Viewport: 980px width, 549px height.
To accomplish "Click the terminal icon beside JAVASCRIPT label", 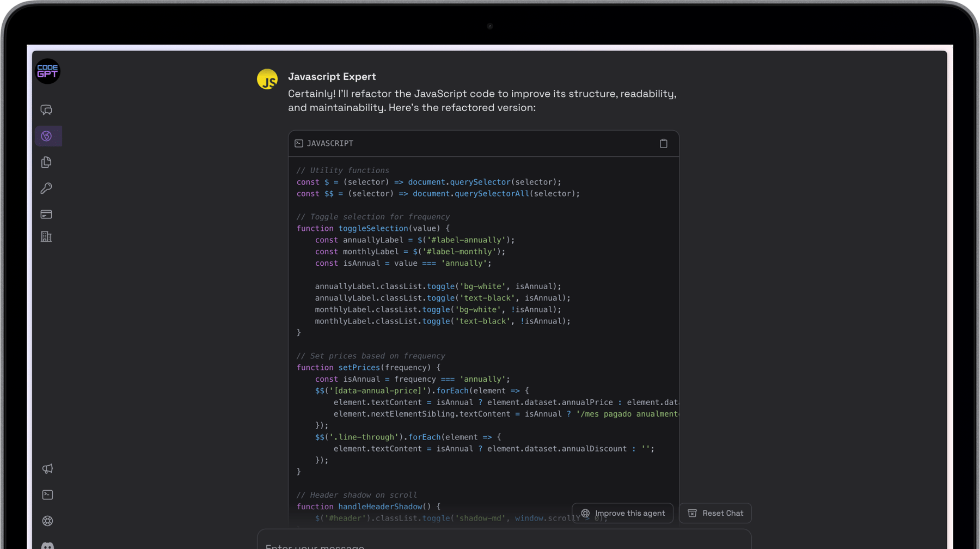I will 299,143.
